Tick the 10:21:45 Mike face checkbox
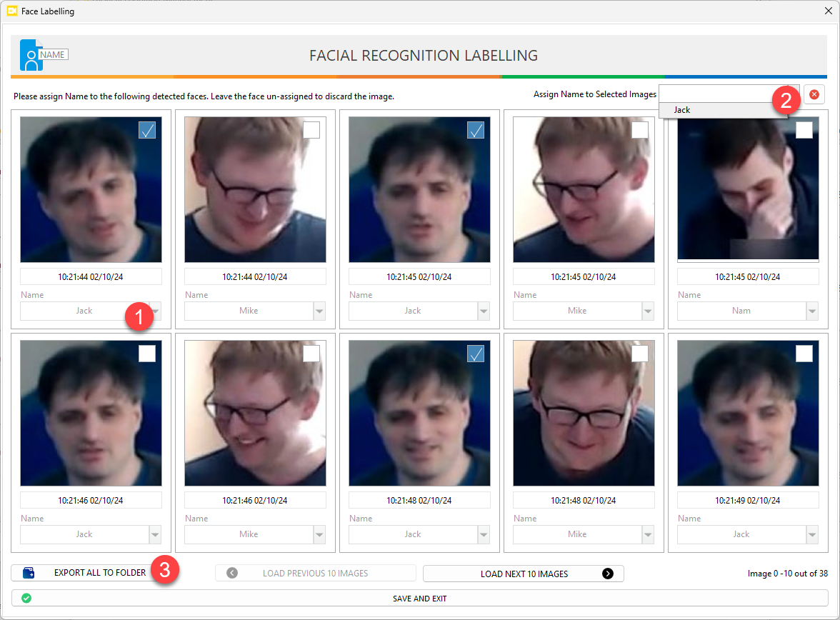The image size is (840, 620). [640, 130]
